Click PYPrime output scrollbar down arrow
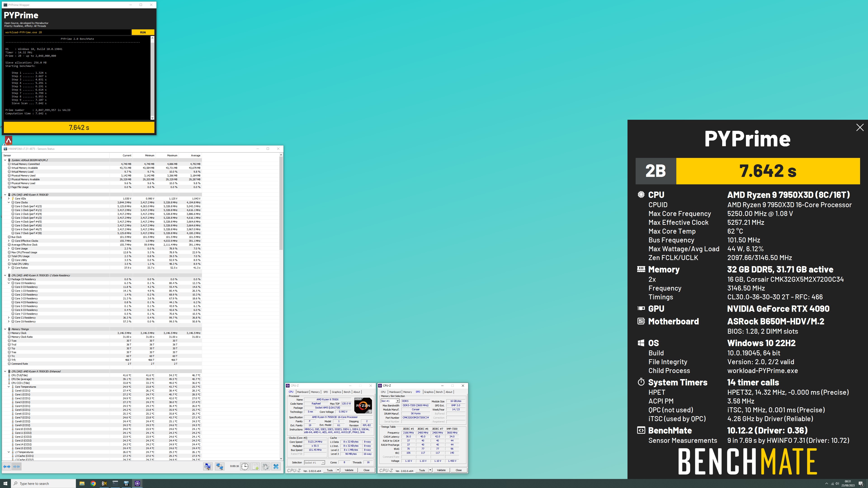868x488 pixels. [152, 118]
